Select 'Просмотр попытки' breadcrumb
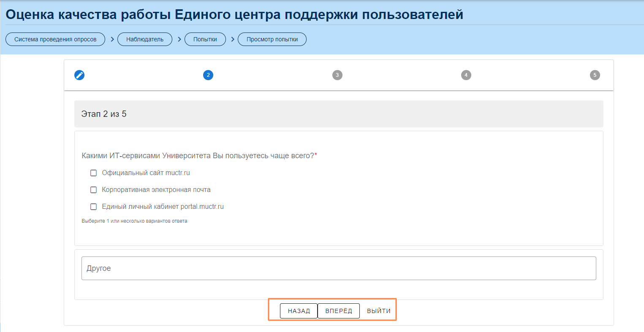 tap(272, 39)
